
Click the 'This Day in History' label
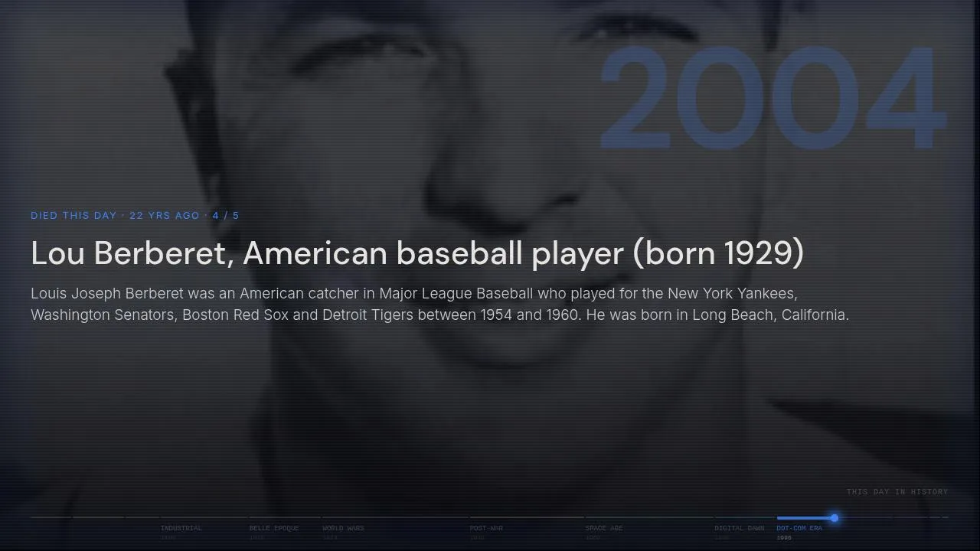(897, 492)
